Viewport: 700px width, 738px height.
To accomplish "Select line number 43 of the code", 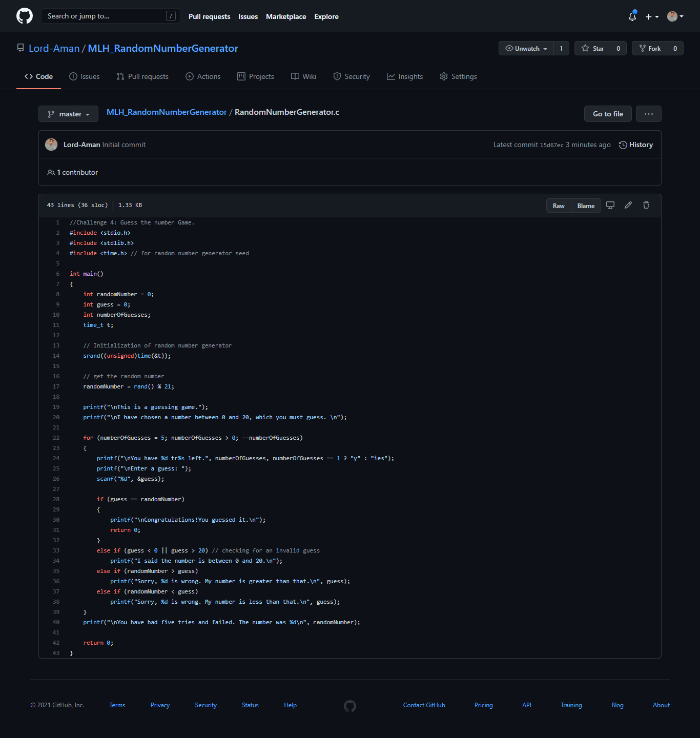I will 56,653.
